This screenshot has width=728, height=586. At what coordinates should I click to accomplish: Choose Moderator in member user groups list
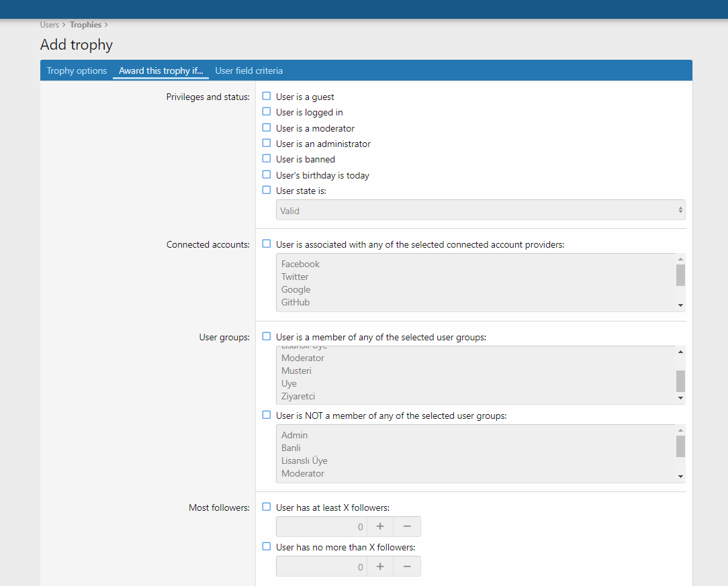click(x=303, y=358)
